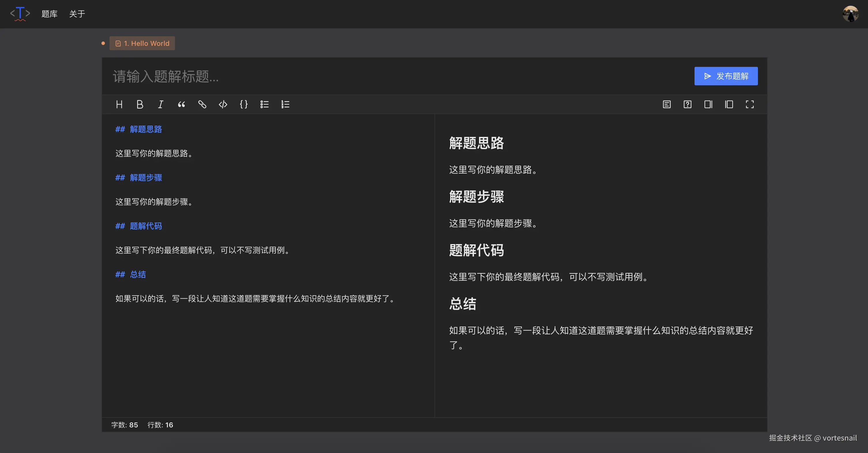Apply heading formatting with the H icon

click(x=119, y=105)
